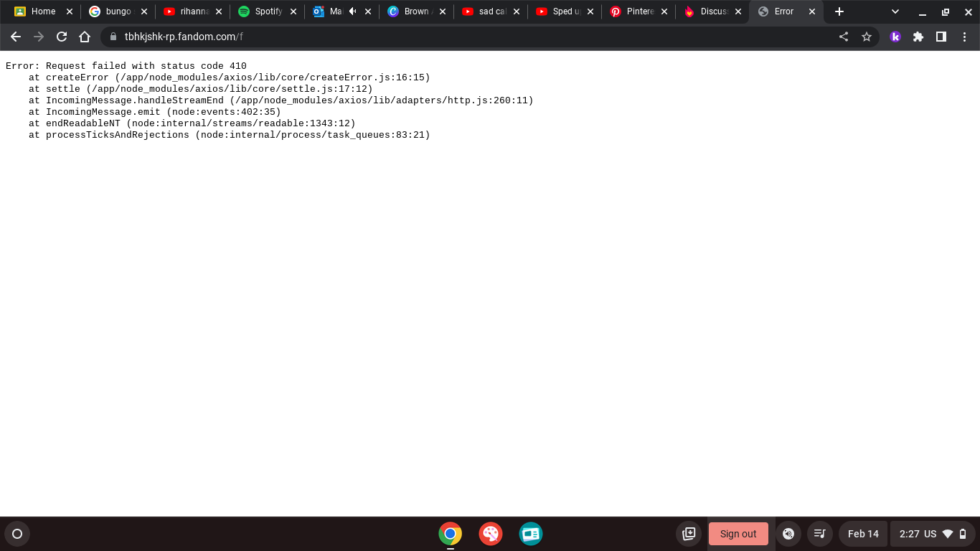The image size is (980, 551).
Task: Activate the select-to-speak speaker icon
Action: click(788, 533)
